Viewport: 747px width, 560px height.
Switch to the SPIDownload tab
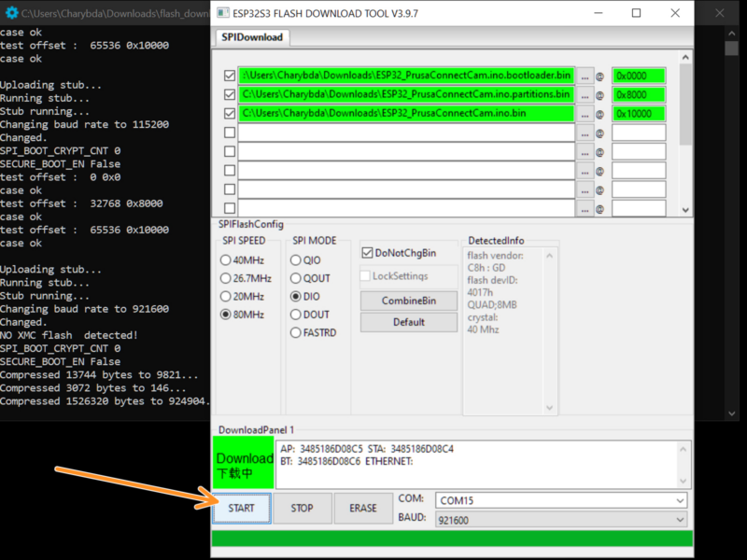[252, 37]
